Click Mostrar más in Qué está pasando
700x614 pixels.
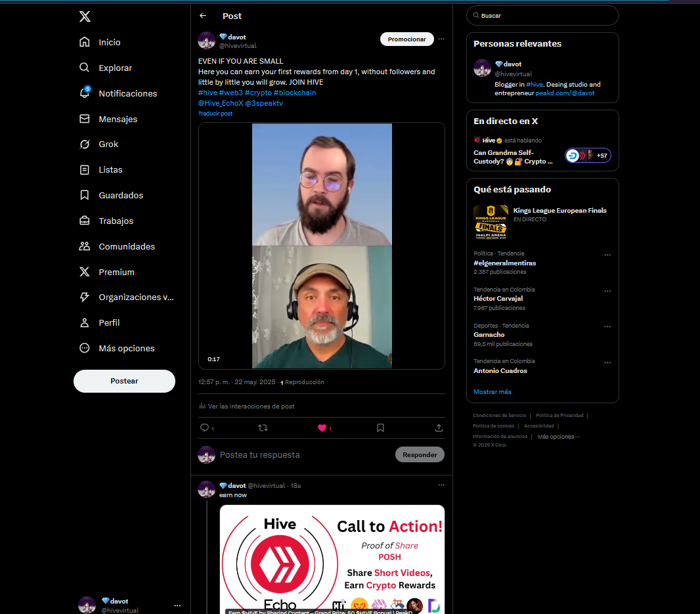(x=492, y=391)
